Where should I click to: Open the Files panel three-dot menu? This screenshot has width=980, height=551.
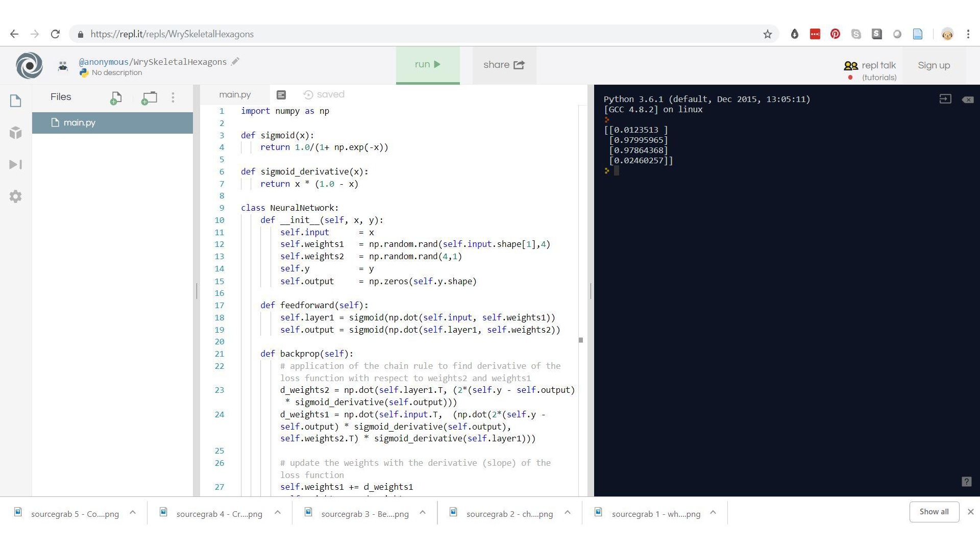(x=173, y=97)
